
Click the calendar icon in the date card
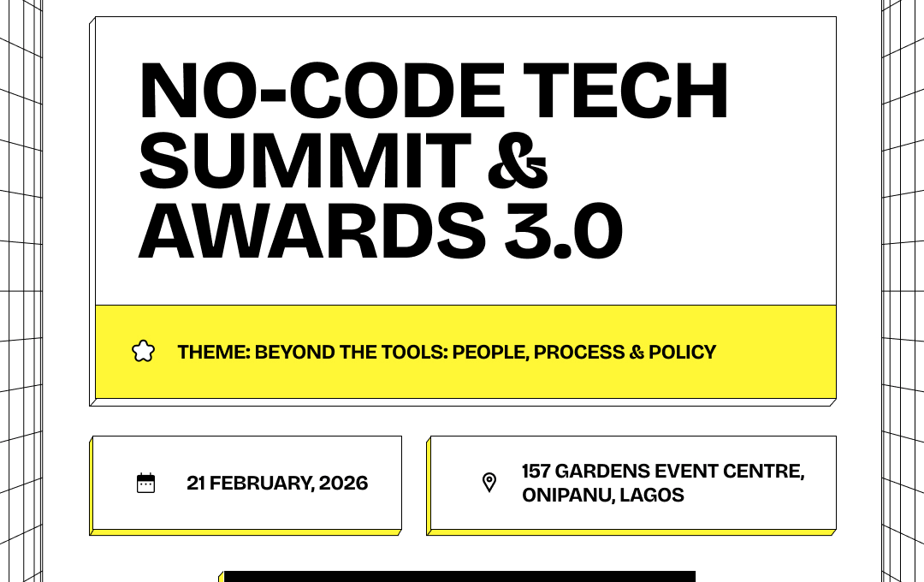click(146, 484)
